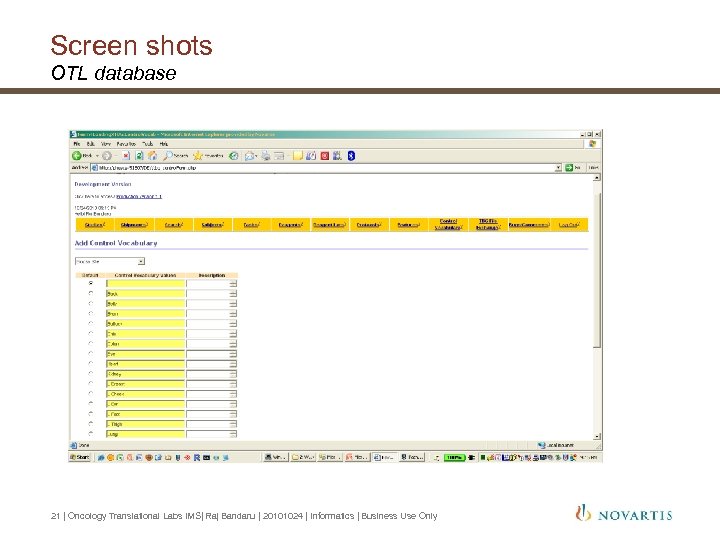
Task: Select the default radio for Eye row
Action: pos(90,354)
